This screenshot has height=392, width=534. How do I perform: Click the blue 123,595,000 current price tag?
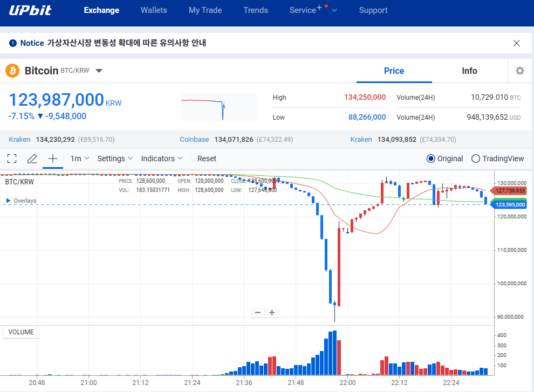pos(509,205)
